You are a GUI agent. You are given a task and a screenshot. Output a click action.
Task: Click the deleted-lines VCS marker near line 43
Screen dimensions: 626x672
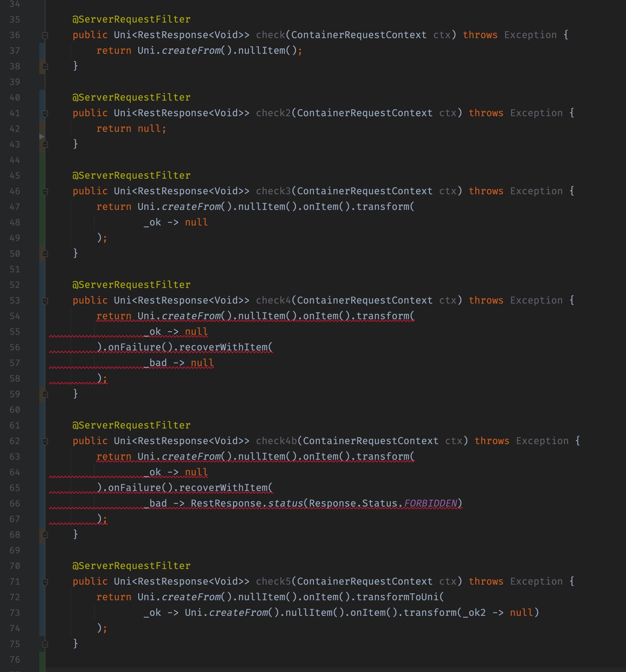pos(41,137)
